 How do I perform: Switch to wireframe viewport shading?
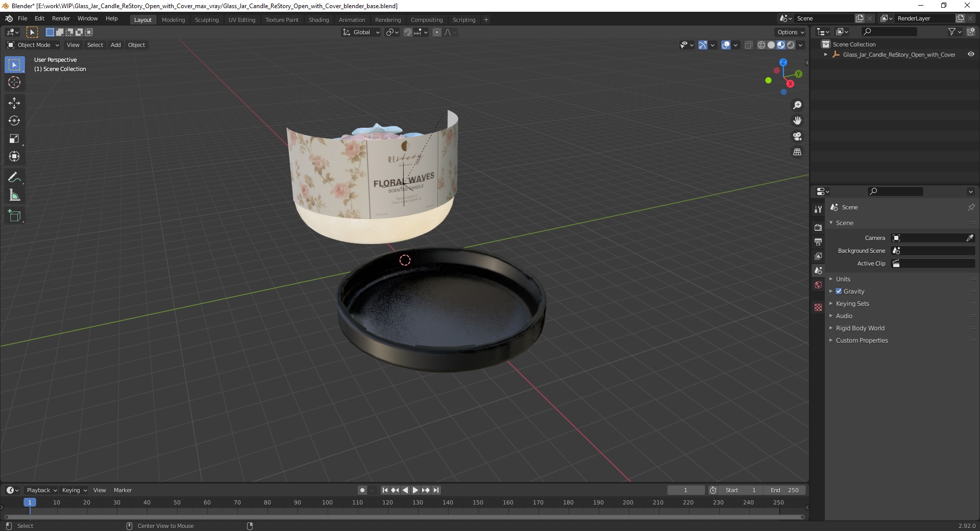pos(762,45)
